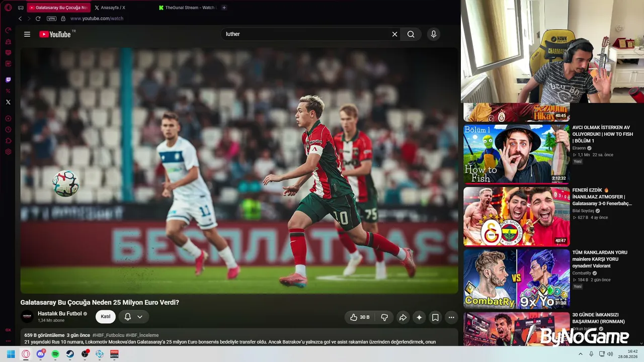Open the Bilal Soydaş channel name
Viewport: 644px width, 362px height.
coord(584,211)
